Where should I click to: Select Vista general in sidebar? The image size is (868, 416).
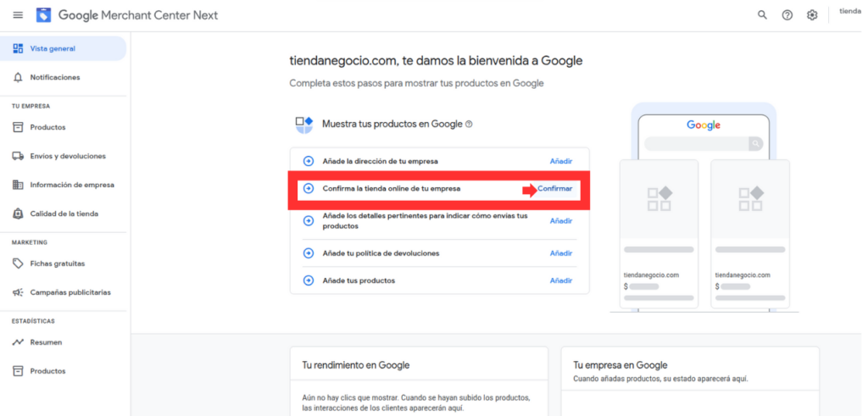click(63, 48)
